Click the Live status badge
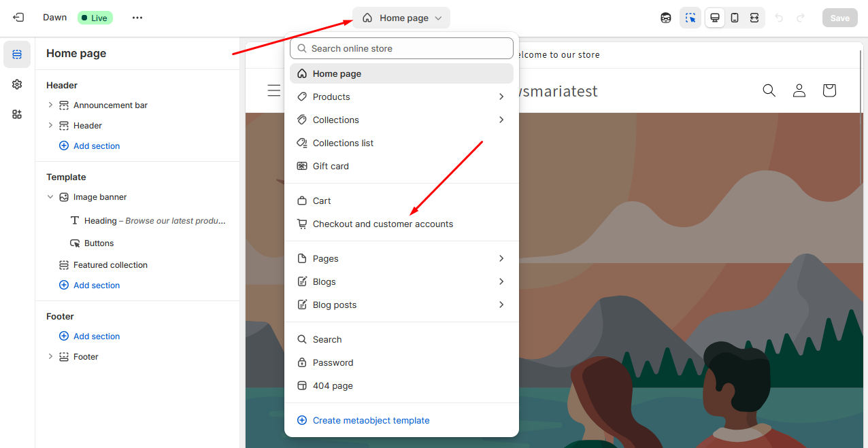Viewport: 868px width, 448px height. tap(95, 18)
